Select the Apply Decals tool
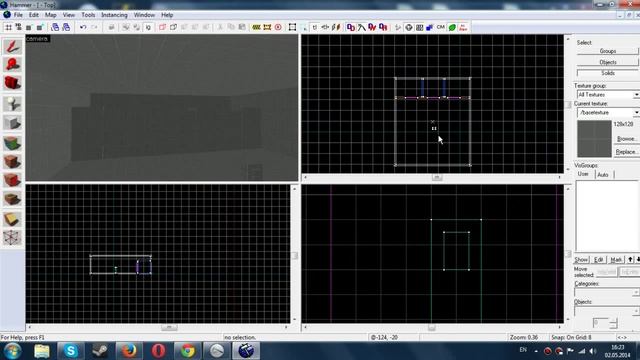640x360 pixels. point(13,180)
